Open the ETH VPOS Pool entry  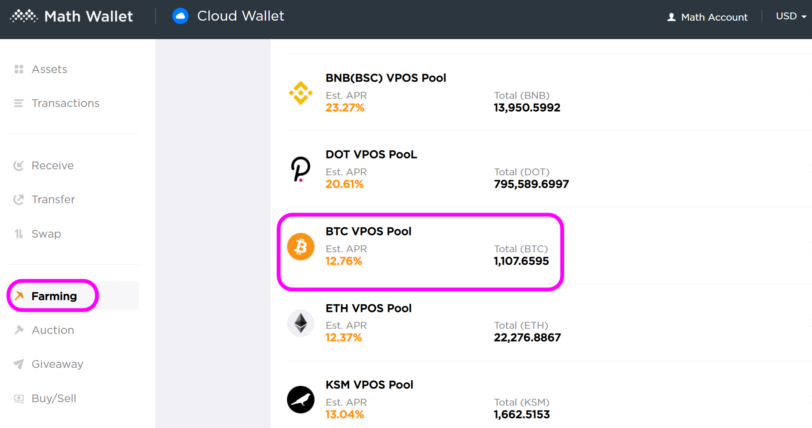(x=541, y=322)
